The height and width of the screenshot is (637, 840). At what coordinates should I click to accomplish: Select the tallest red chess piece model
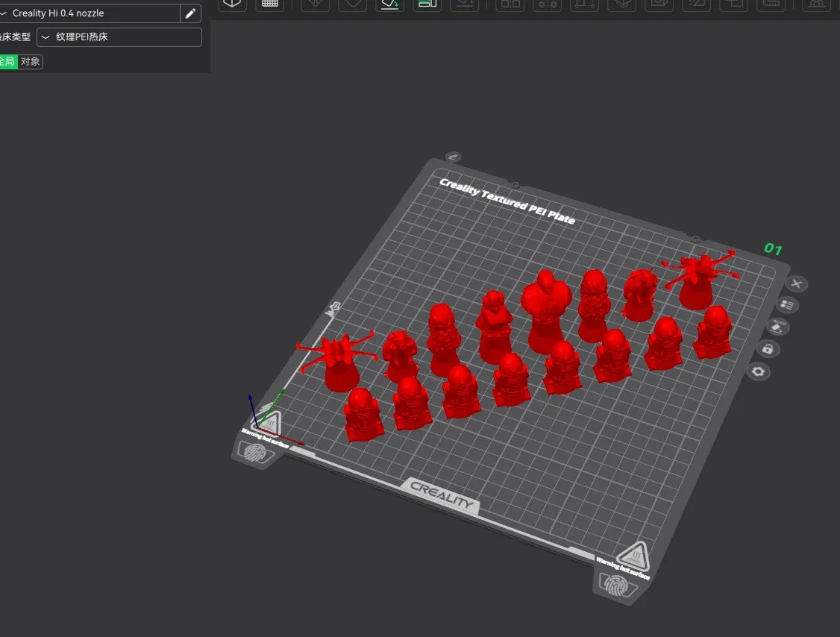544,312
